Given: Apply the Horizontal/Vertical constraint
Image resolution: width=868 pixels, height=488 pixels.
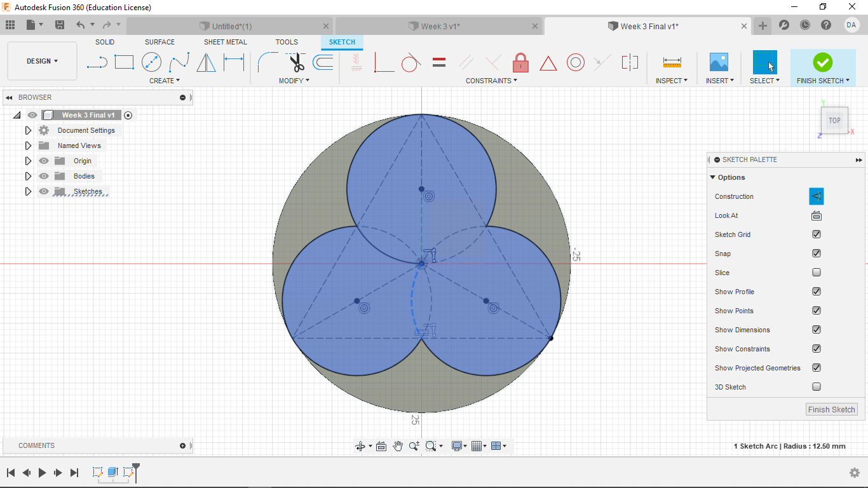Looking at the screenshot, I should tap(356, 62).
